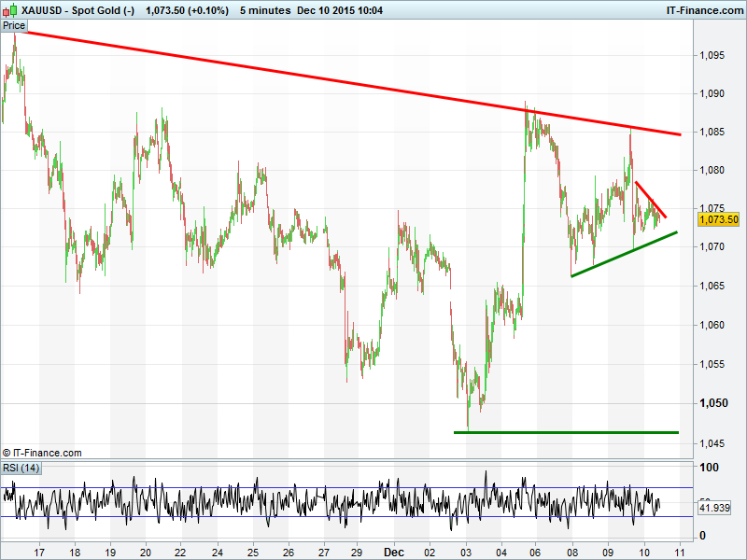Click the IT-Finance.com label at top right
747x560 pixels.
[x=705, y=10]
